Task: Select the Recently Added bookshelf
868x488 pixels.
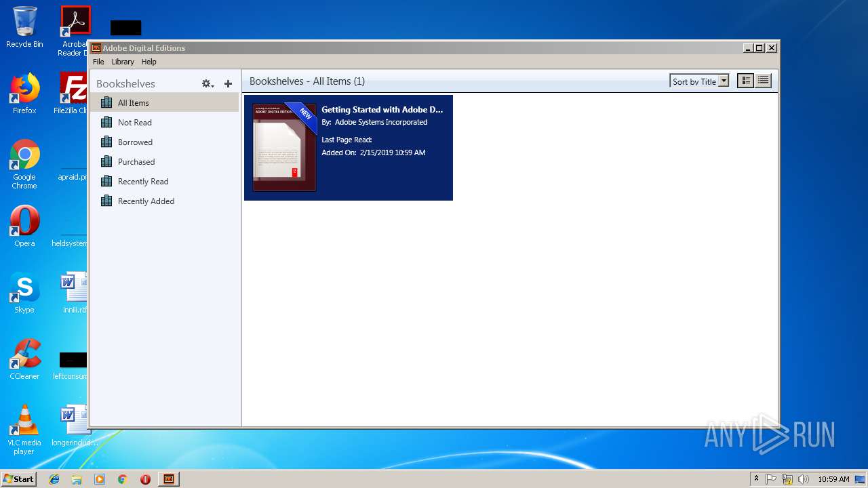Action: point(165,201)
